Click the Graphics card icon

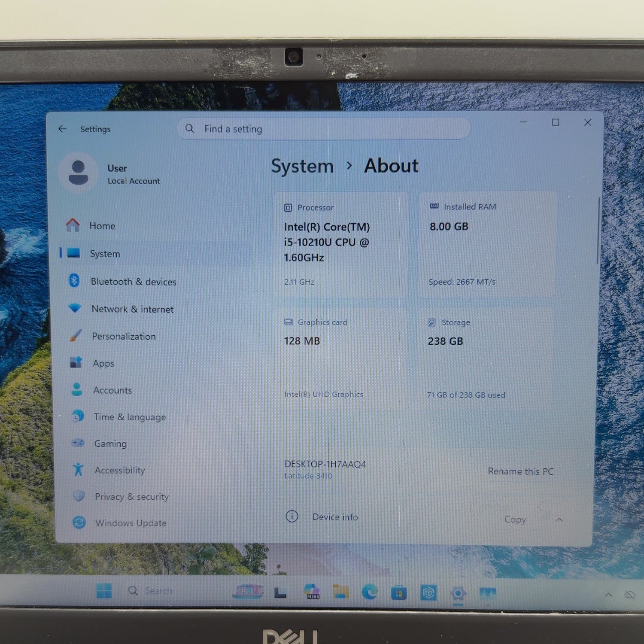tap(289, 322)
